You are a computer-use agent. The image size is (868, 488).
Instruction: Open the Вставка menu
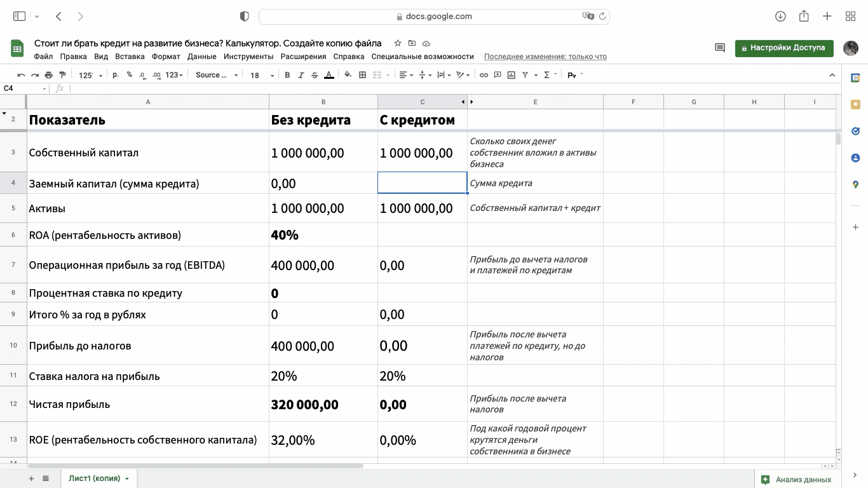coord(130,57)
